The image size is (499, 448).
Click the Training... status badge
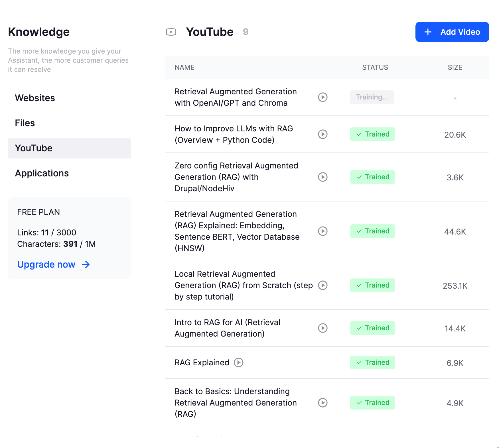372,97
